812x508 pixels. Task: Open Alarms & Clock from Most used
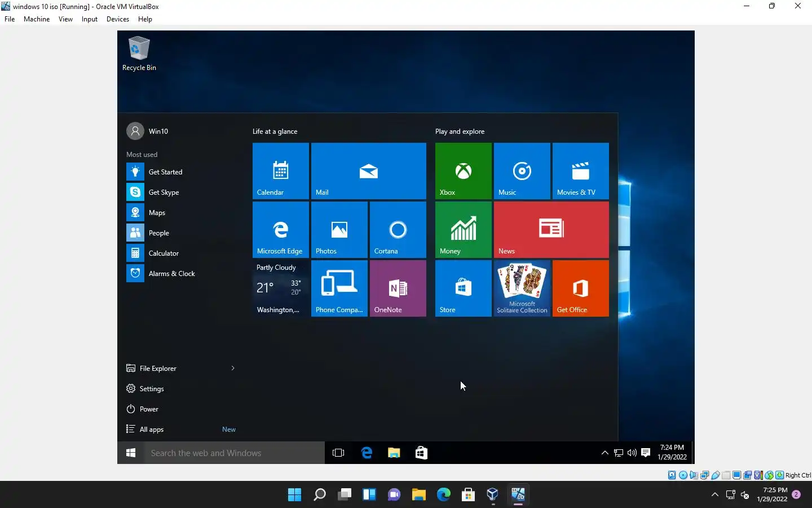point(180,273)
